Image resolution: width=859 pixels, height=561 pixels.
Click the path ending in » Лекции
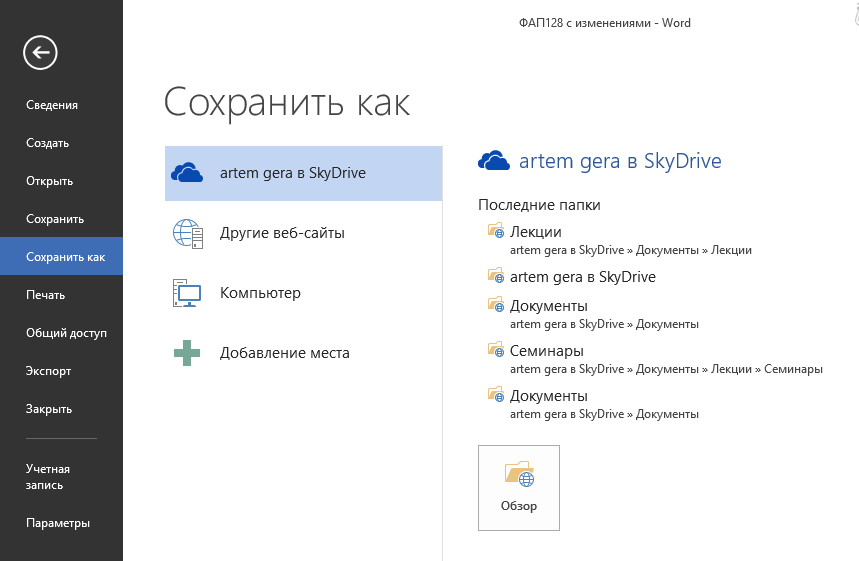tap(631, 250)
